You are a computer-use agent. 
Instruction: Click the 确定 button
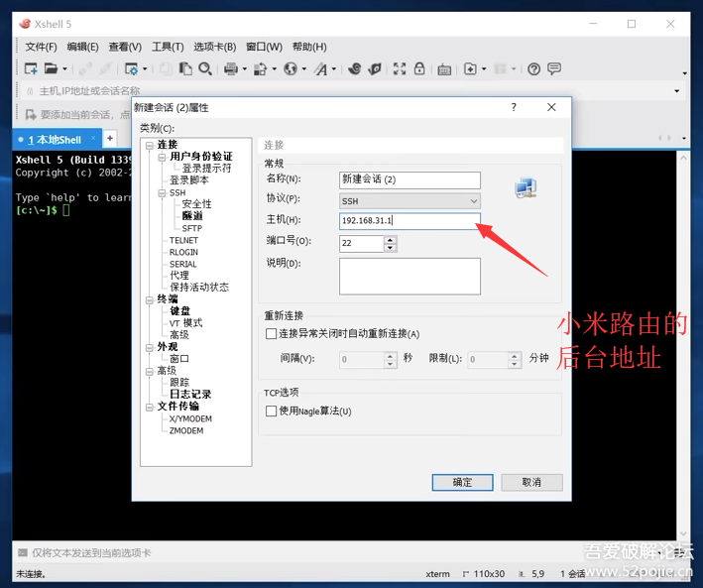coord(462,482)
